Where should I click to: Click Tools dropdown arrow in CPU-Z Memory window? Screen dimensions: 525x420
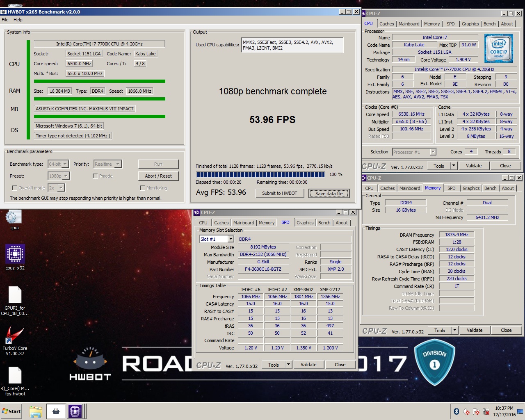454,330
